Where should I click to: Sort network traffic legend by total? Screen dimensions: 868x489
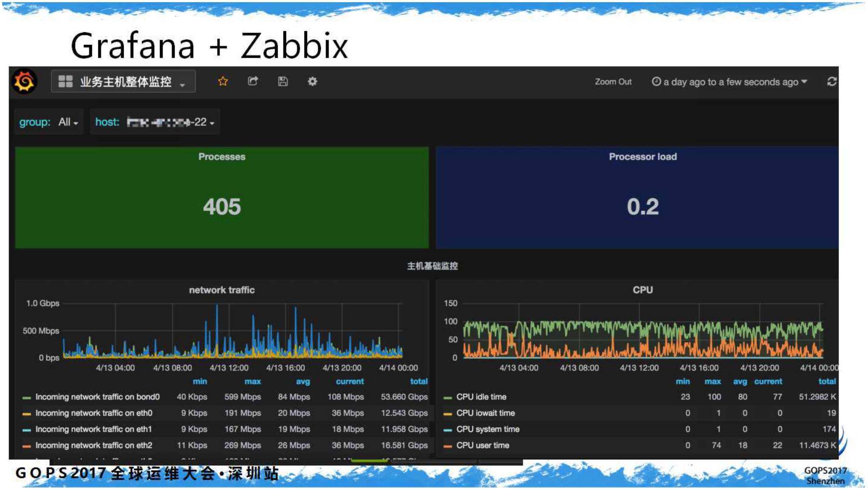(419, 381)
